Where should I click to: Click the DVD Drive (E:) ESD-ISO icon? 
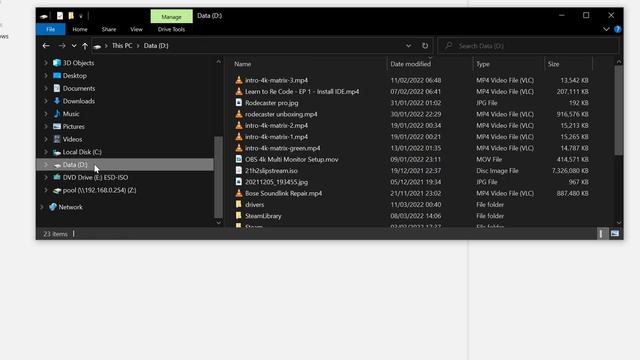pos(57,177)
